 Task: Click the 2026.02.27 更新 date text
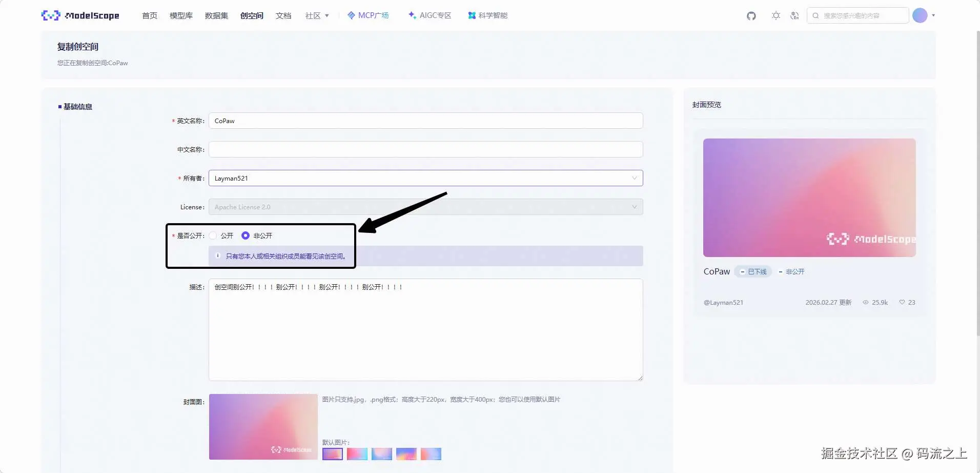828,302
